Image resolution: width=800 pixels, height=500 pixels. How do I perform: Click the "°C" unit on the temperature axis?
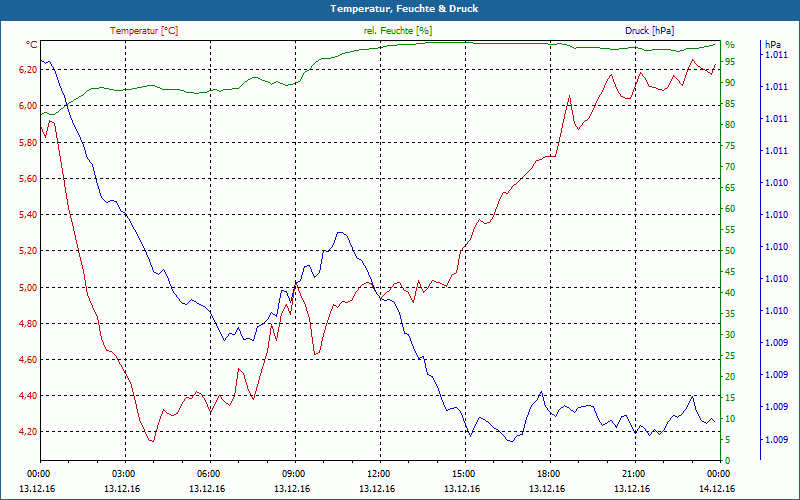click(32, 45)
